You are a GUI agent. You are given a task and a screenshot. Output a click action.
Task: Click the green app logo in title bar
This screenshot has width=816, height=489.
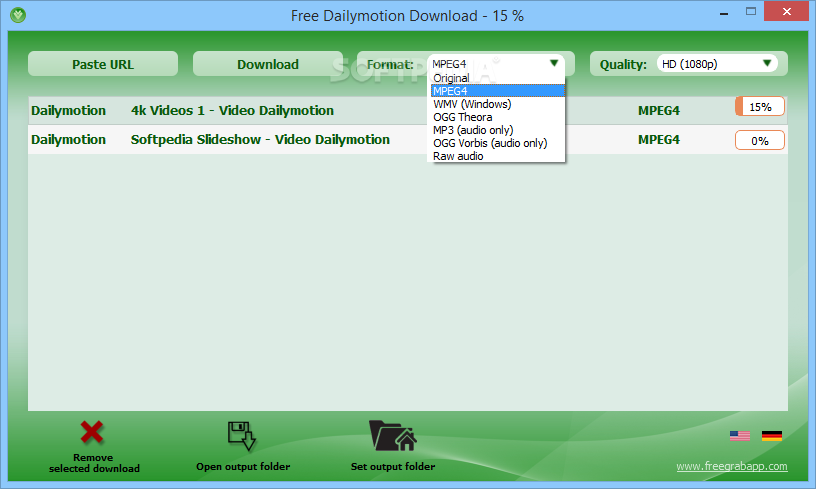click(18, 15)
